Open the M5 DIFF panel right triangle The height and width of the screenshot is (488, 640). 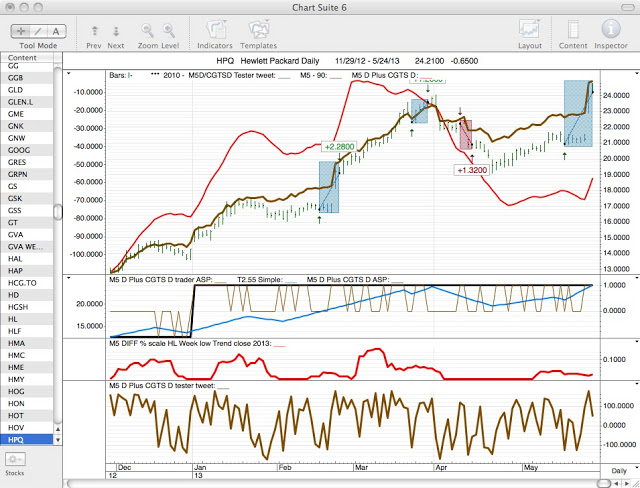pos(636,342)
